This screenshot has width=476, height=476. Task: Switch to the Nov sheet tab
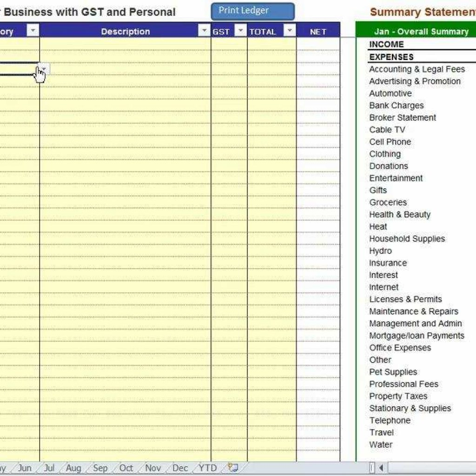pos(152,468)
